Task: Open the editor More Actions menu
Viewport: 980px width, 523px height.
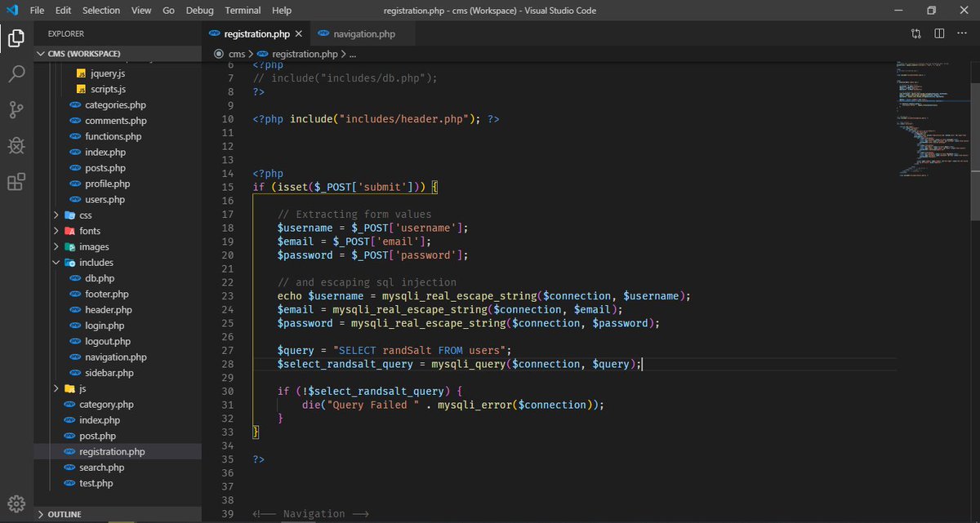Action: [963, 33]
